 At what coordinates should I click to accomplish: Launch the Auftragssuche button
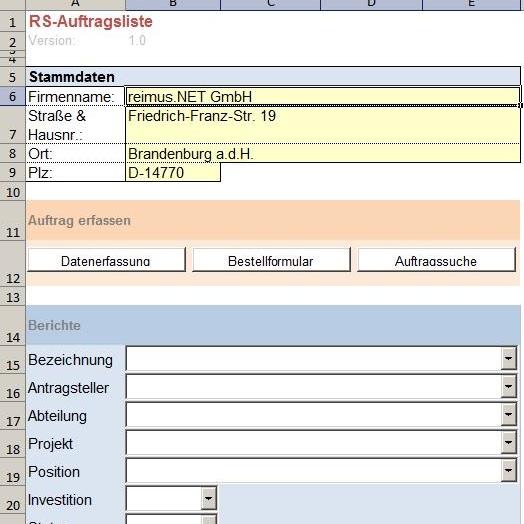pyautogui.click(x=436, y=260)
